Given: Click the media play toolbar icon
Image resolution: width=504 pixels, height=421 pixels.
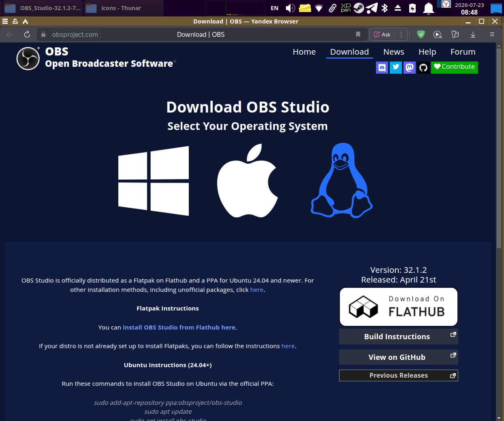Looking at the screenshot, I should click(x=438, y=34).
